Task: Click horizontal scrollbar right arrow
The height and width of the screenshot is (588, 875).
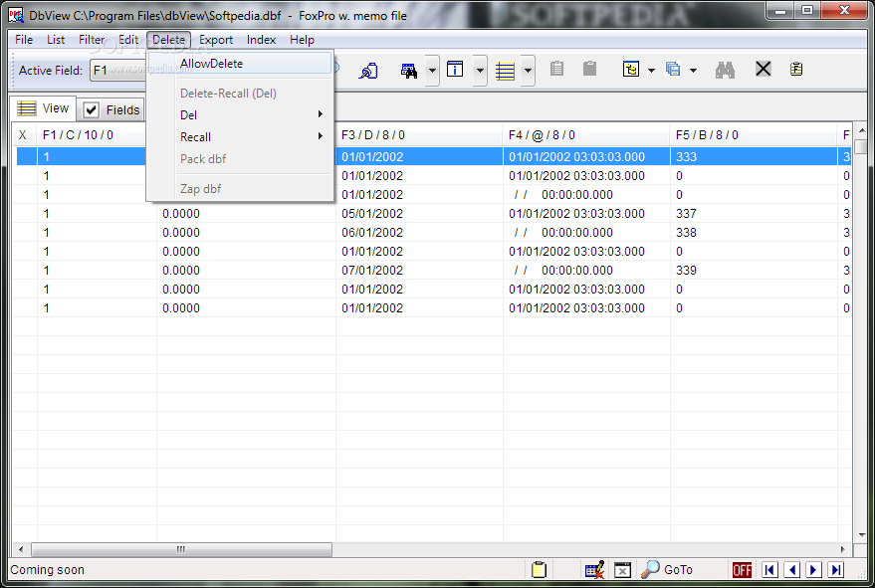Action: click(842, 549)
